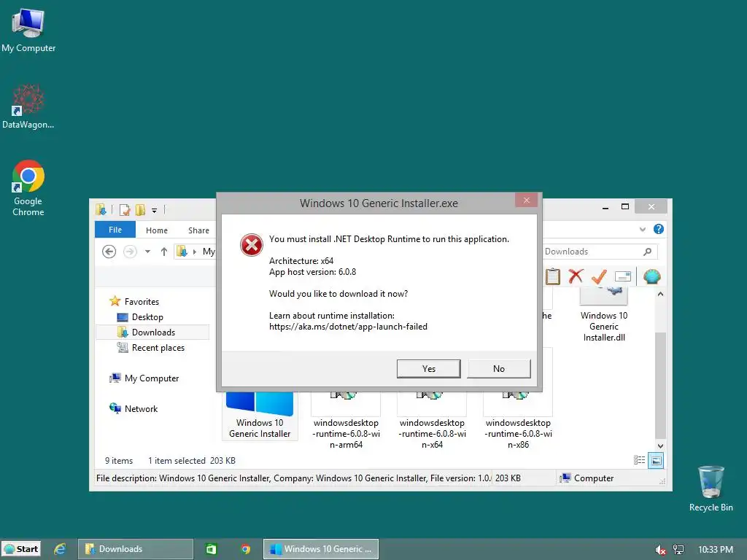Go up one folder level

164,252
